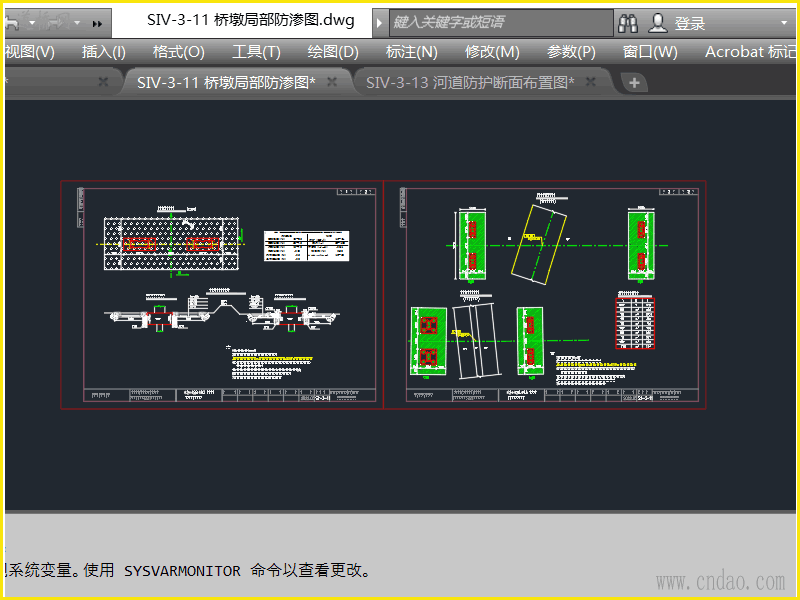800x600 pixels.
Task: Click the red-bordered table in right drawing sheet
Action: (x=635, y=323)
